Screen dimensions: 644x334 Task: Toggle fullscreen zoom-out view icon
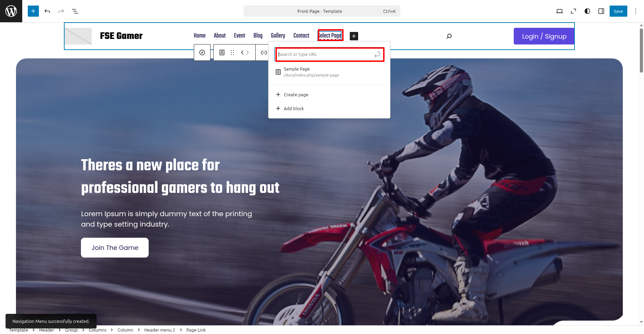click(573, 11)
